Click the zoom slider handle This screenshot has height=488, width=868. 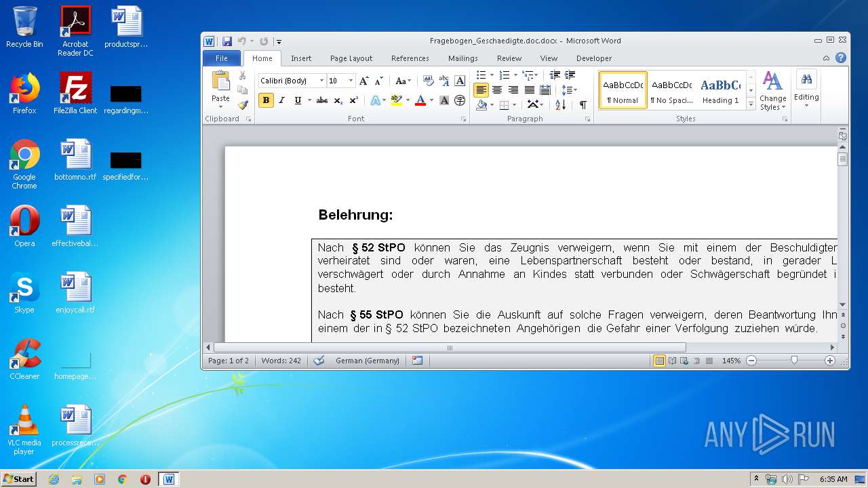tap(794, 361)
